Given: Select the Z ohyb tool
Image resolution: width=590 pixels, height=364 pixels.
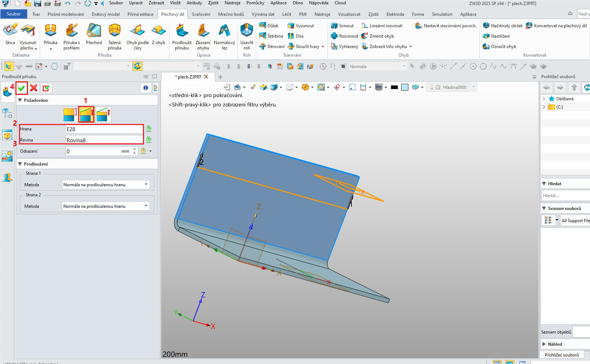Looking at the screenshot, I should [x=158, y=35].
